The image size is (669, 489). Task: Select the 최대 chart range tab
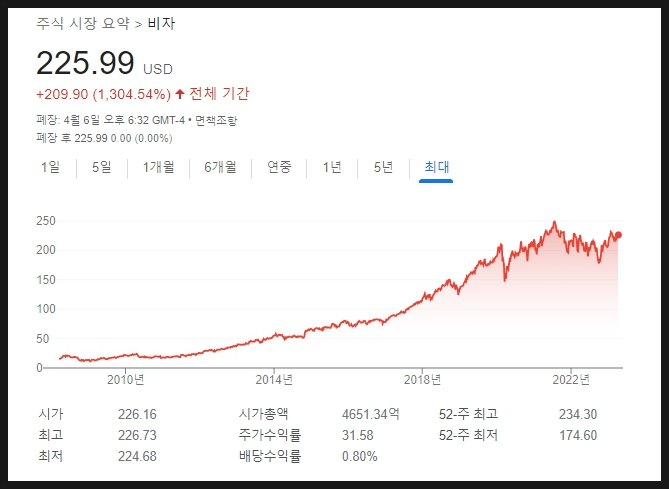point(436,167)
